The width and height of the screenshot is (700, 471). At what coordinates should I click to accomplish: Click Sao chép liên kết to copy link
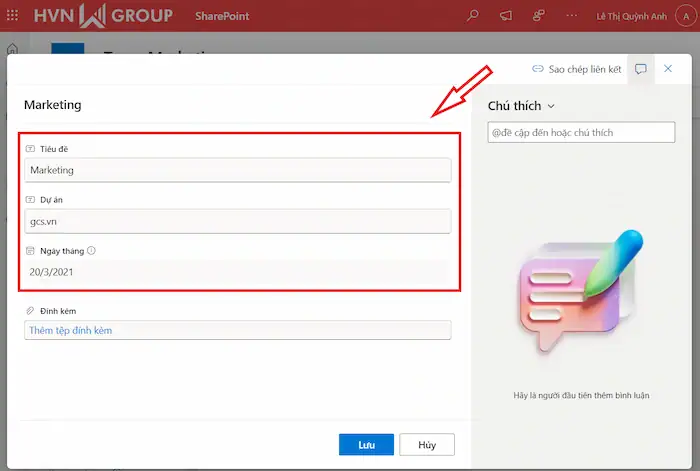pyautogui.click(x=577, y=69)
